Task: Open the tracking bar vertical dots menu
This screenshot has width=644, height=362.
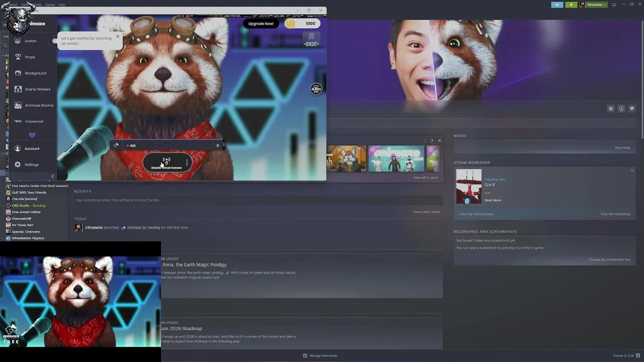Action: pyautogui.click(x=223, y=145)
